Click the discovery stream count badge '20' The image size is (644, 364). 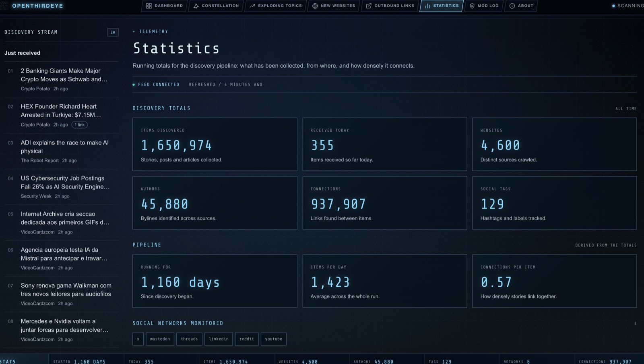click(113, 32)
